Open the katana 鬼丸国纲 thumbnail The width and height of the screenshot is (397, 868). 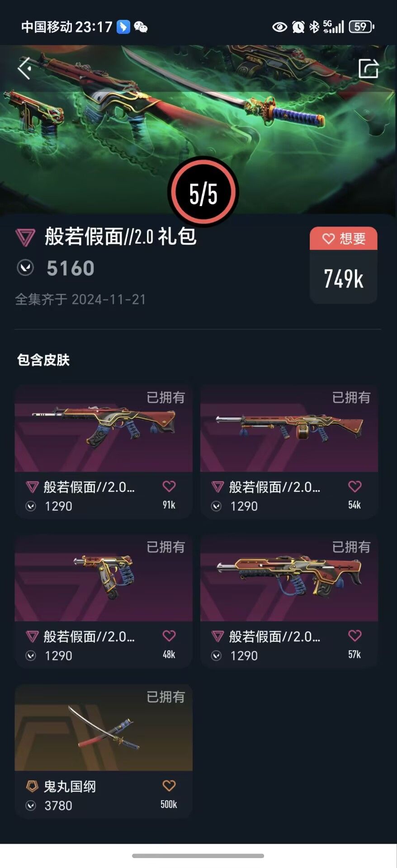point(104,728)
